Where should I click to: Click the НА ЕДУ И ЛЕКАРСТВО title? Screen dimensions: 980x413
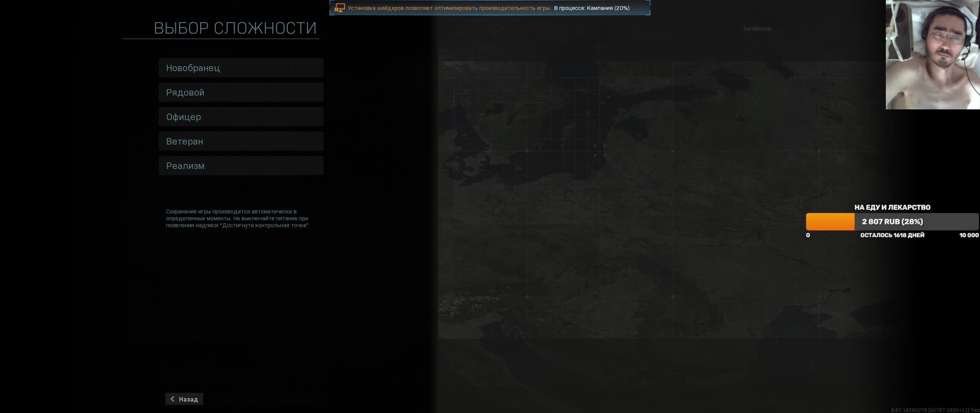(x=892, y=207)
